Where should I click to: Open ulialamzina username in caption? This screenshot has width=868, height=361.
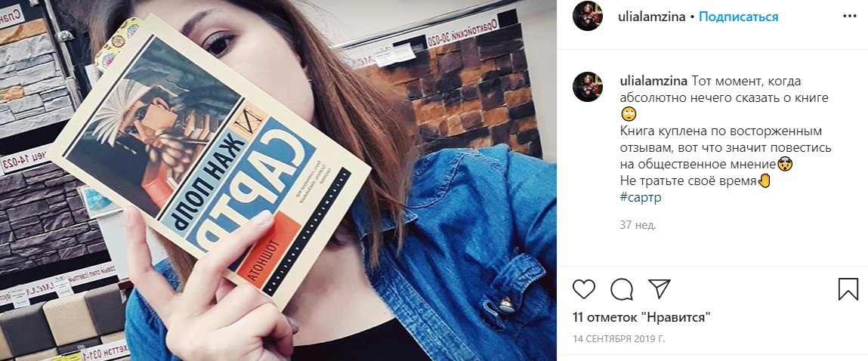tap(653, 82)
